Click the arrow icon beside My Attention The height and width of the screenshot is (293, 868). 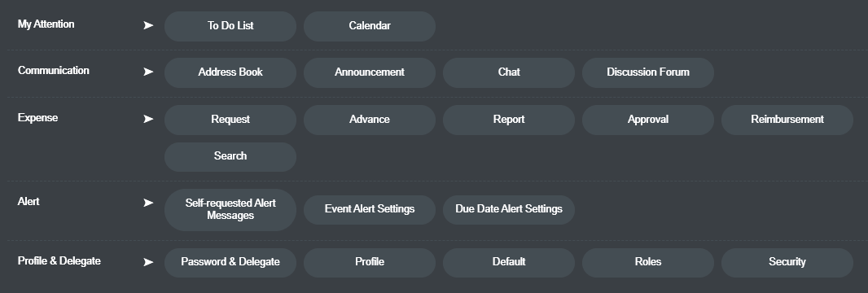pos(148,25)
